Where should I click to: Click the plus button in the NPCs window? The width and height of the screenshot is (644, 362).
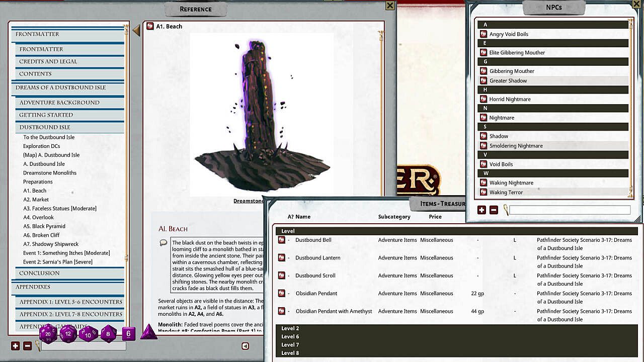481,210
